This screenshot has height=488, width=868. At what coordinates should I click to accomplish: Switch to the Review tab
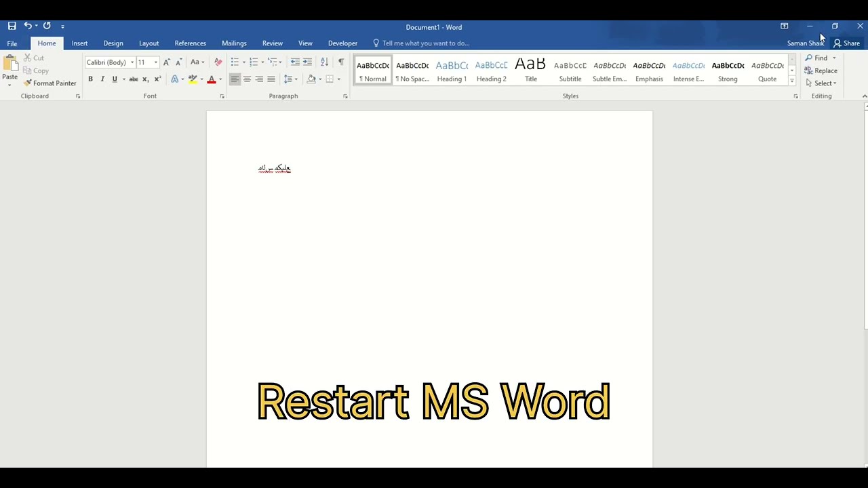[x=273, y=43]
